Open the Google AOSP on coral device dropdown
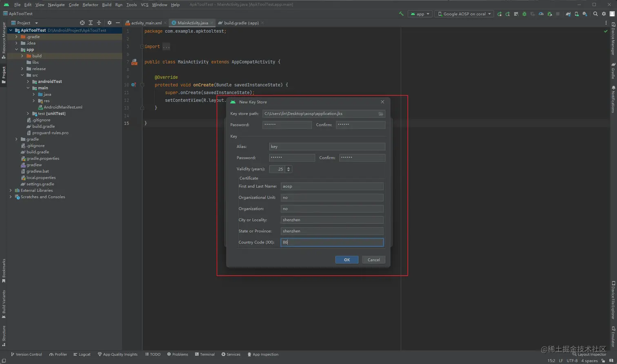 point(464,14)
